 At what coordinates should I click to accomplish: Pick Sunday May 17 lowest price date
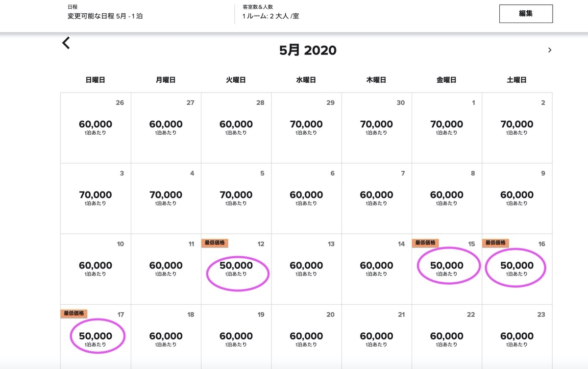pos(96,339)
